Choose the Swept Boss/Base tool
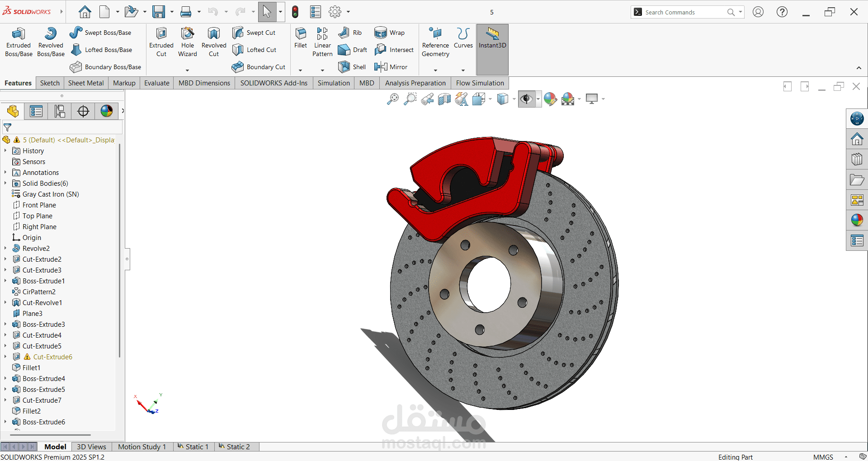 pos(100,33)
